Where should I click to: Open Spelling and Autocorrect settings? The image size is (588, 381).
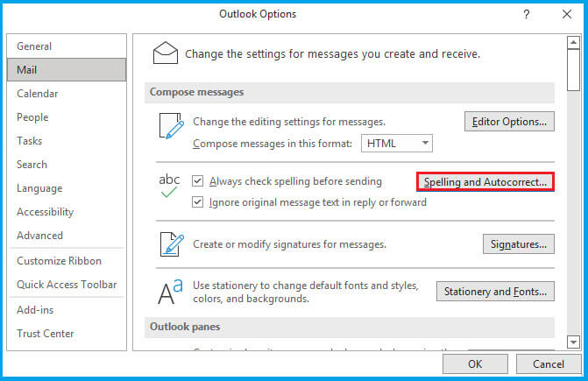point(485,182)
